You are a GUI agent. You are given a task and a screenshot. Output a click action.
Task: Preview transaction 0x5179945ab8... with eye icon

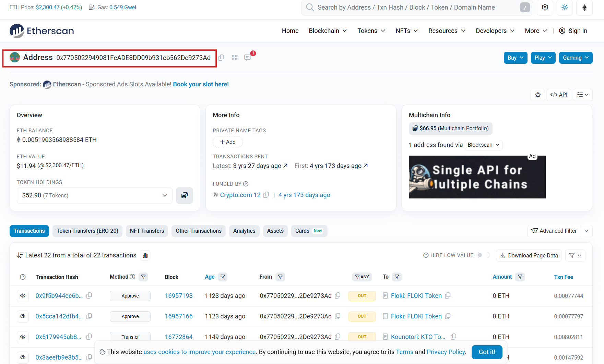[x=23, y=337]
